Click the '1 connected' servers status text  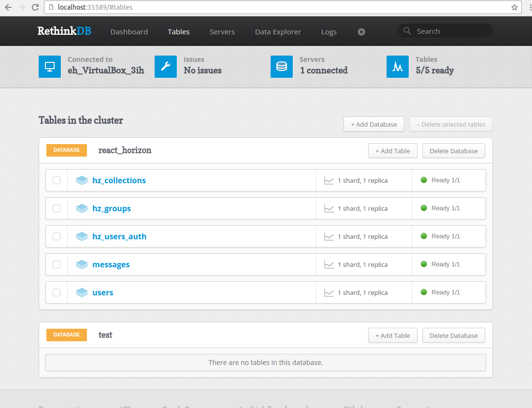tap(324, 70)
